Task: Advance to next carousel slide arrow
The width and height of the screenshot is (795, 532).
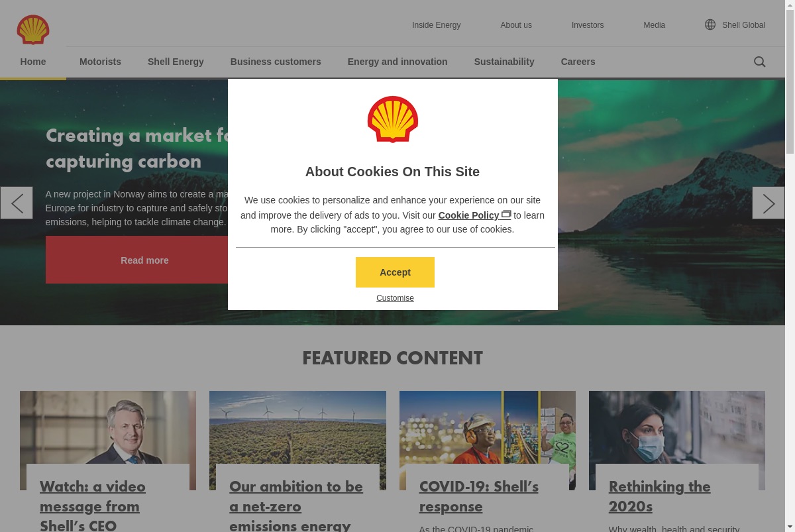Action: [768, 203]
